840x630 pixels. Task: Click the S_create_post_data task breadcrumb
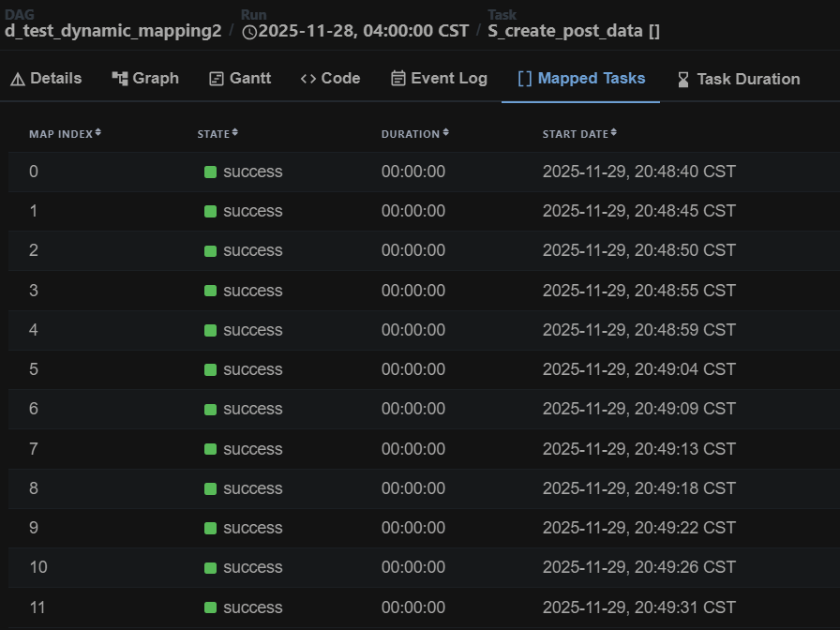(574, 31)
